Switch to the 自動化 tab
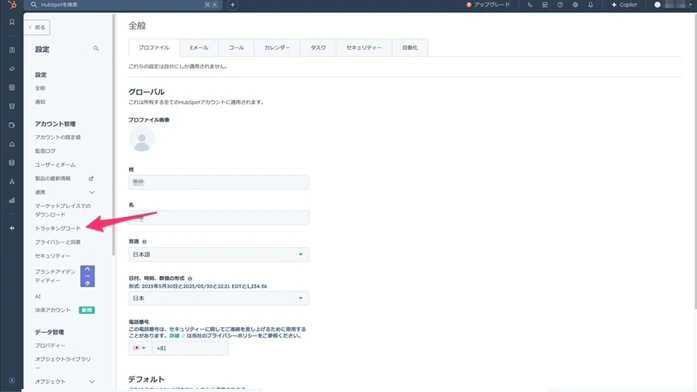This screenshot has width=697, height=392. [410, 48]
